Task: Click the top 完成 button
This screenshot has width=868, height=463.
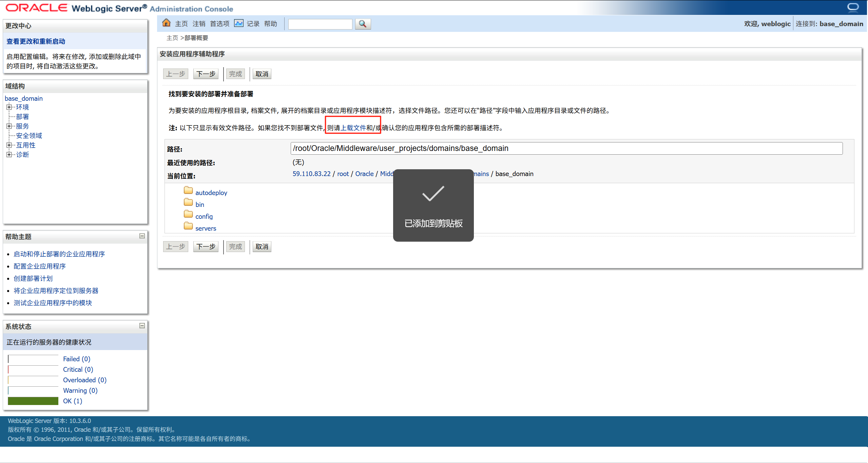Action: 235,74
